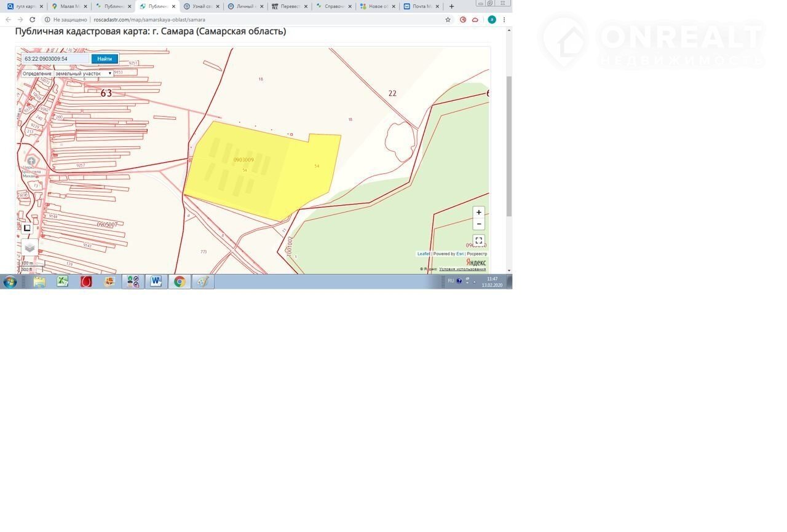Open a new browser tab

pos(451,6)
